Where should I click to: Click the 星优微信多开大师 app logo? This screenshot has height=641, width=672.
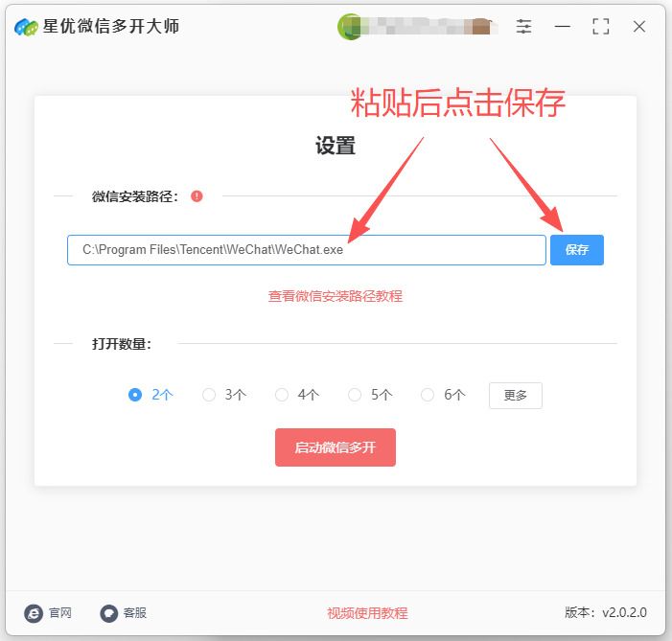pos(26,27)
